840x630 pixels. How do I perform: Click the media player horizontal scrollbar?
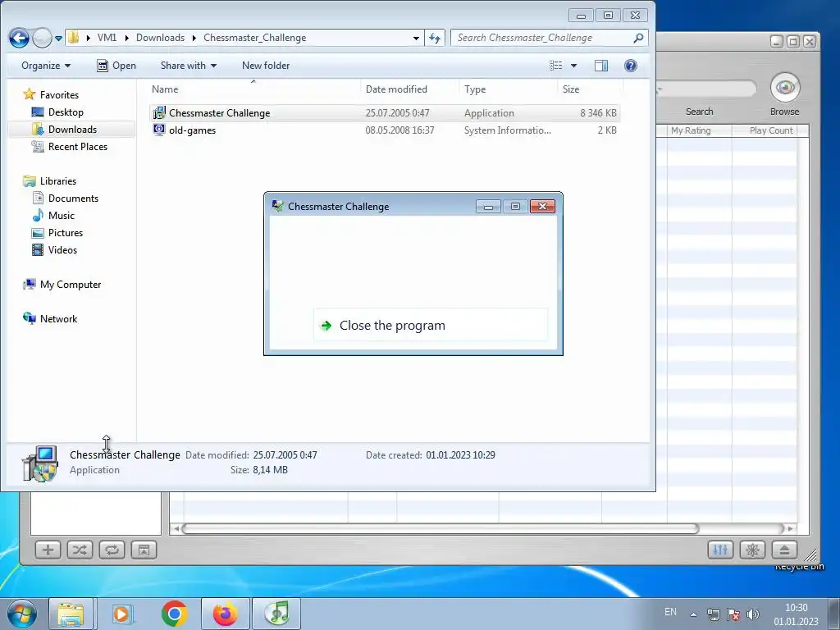click(x=441, y=529)
